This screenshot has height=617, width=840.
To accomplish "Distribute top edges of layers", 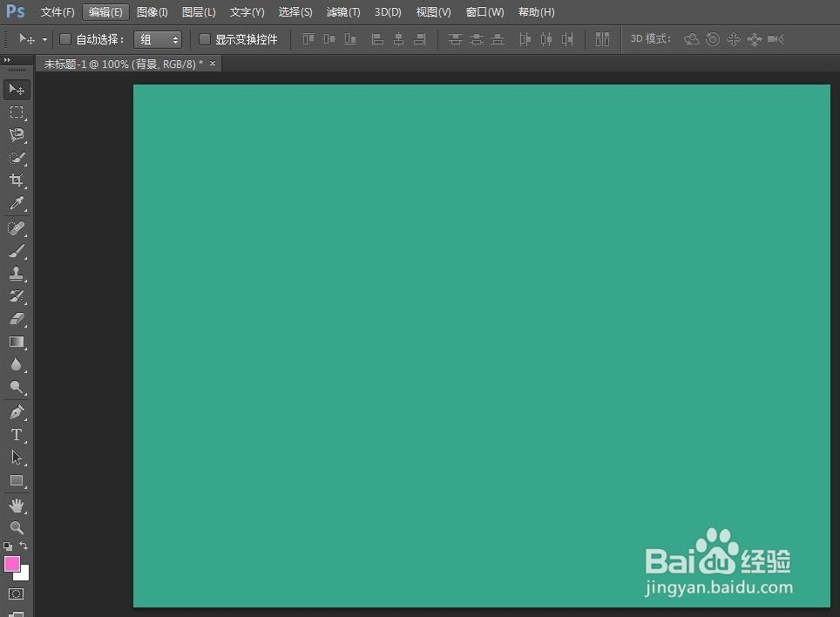I will (456, 39).
